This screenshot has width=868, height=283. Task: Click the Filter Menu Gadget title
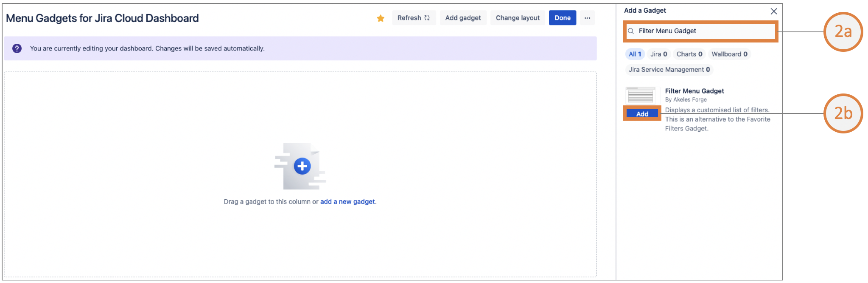coord(694,91)
